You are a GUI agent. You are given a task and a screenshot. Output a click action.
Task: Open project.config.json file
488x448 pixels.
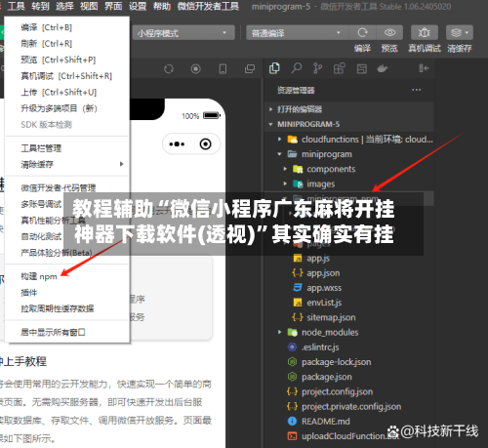[x=337, y=391]
